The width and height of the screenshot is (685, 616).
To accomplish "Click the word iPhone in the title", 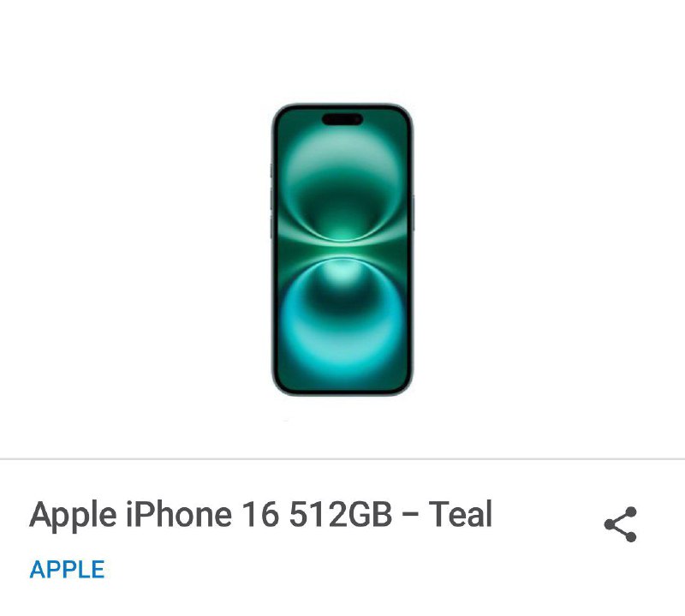I will tap(179, 514).
